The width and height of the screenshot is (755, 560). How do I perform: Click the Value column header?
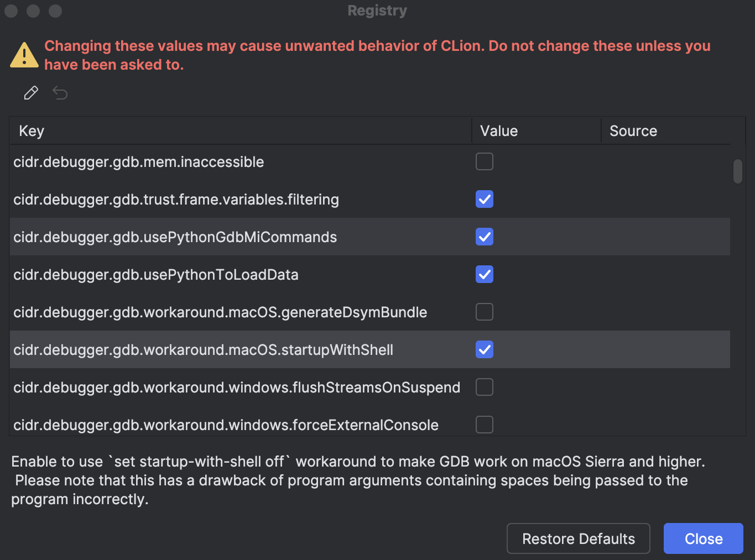pyautogui.click(x=498, y=130)
